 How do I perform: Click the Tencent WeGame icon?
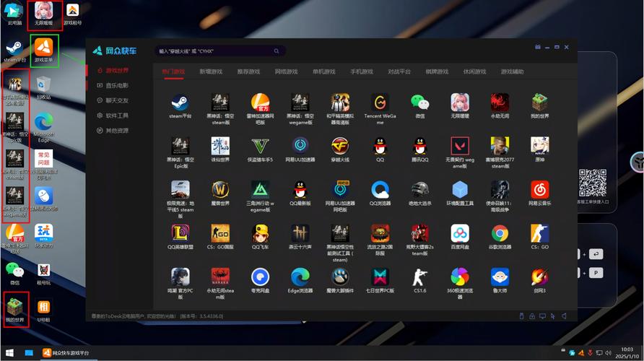(x=380, y=102)
